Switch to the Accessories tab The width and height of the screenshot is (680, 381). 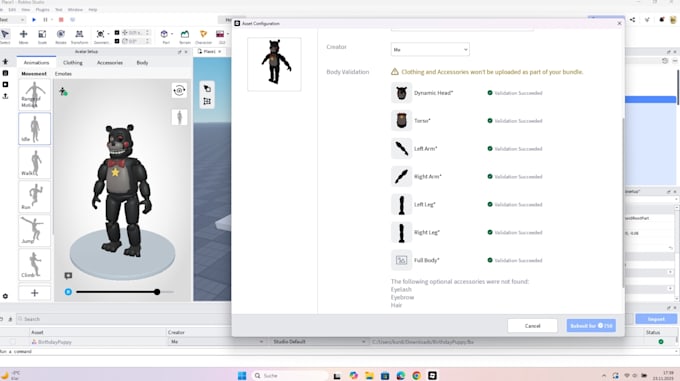110,62
